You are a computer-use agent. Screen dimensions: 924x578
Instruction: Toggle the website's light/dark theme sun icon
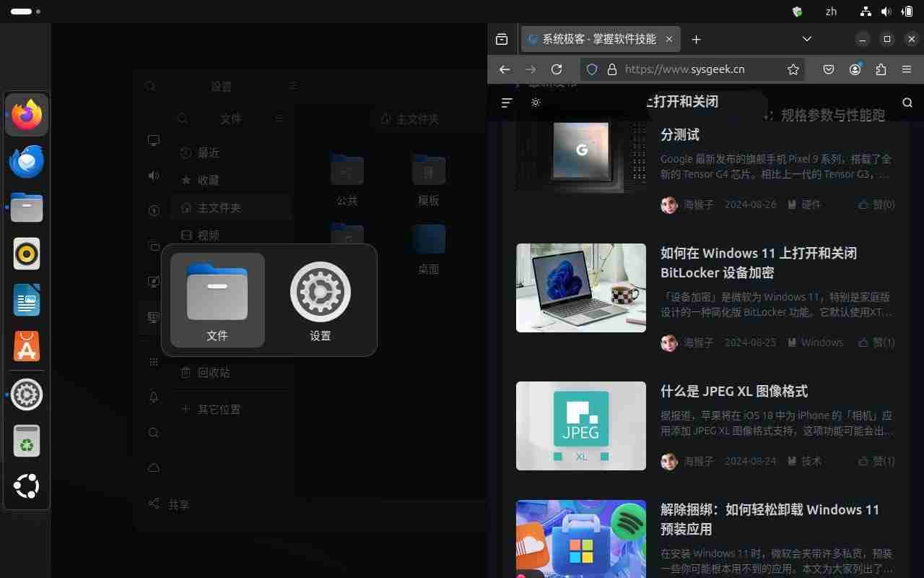(536, 102)
